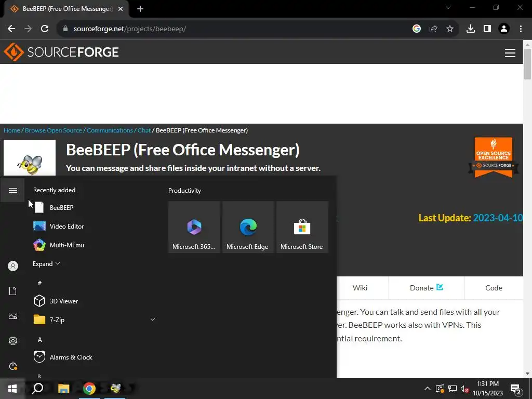532x399 pixels.
Task: Click the taskbar search magnifier
Action: 37,389
